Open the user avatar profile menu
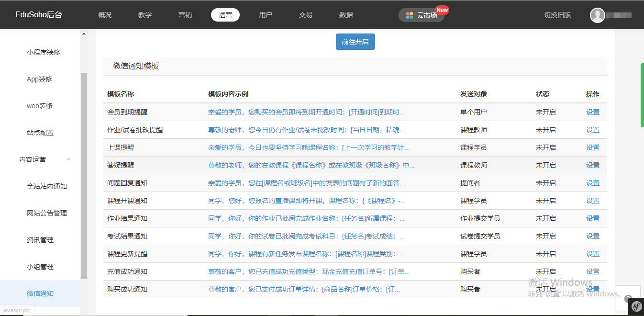644x316 pixels. (x=598, y=15)
